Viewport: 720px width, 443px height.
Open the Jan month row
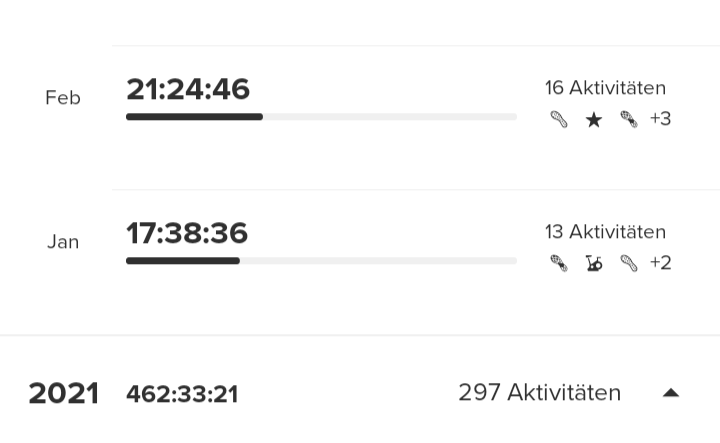click(x=62, y=242)
